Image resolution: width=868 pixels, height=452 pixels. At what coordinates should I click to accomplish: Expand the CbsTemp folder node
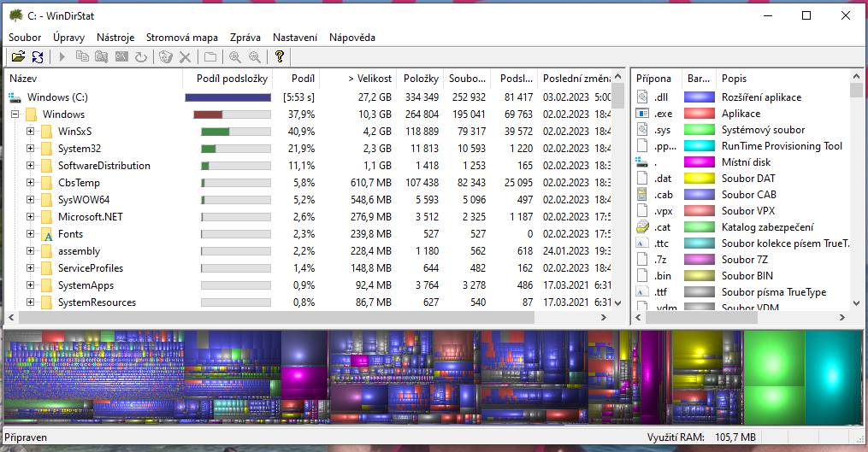click(x=31, y=183)
